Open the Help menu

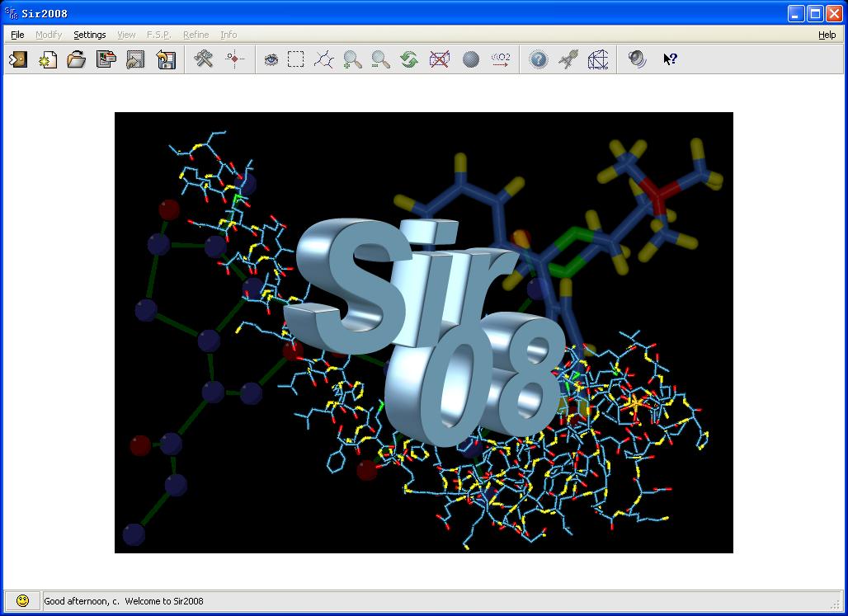[827, 35]
